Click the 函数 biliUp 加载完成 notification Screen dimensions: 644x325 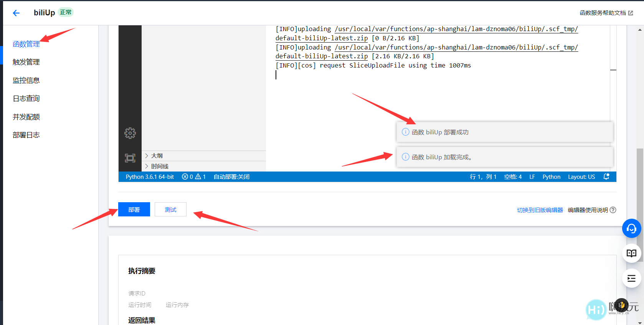505,157
